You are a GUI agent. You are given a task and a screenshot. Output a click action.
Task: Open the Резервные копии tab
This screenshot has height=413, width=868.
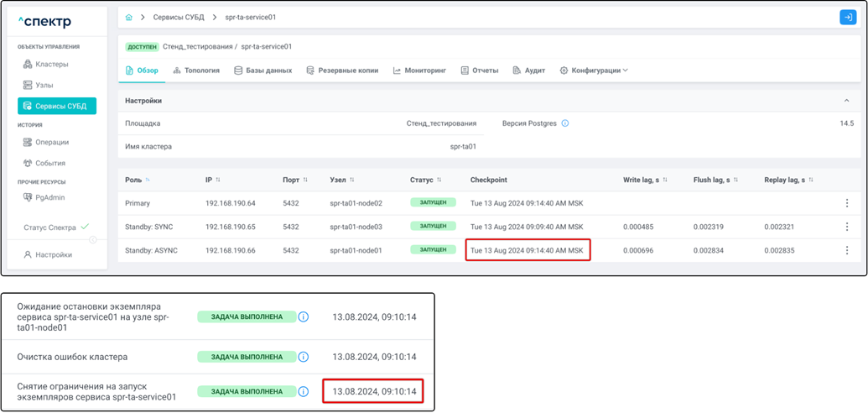point(342,71)
